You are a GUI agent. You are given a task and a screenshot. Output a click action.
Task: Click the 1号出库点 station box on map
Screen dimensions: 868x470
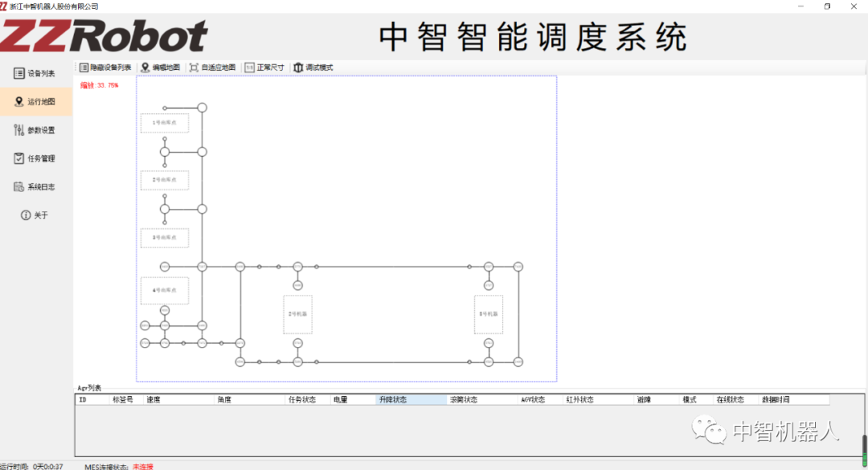click(165, 123)
